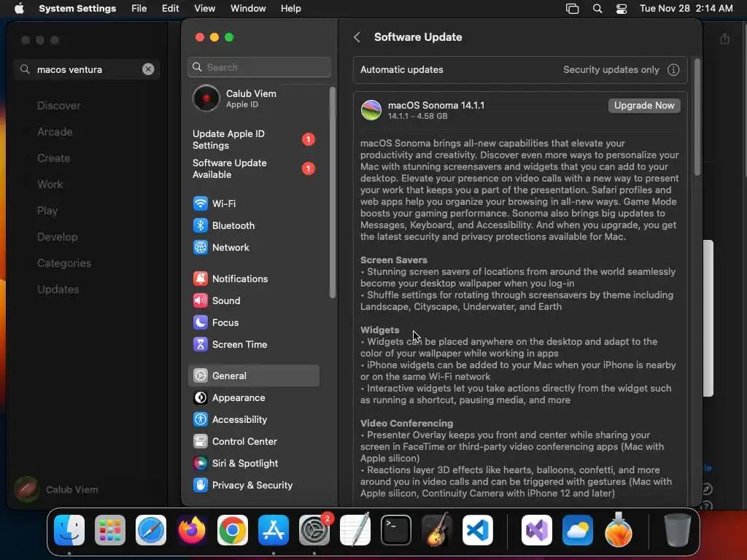Open App Store from the Dock
Screen dimensions: 747x560
(274, 530)
